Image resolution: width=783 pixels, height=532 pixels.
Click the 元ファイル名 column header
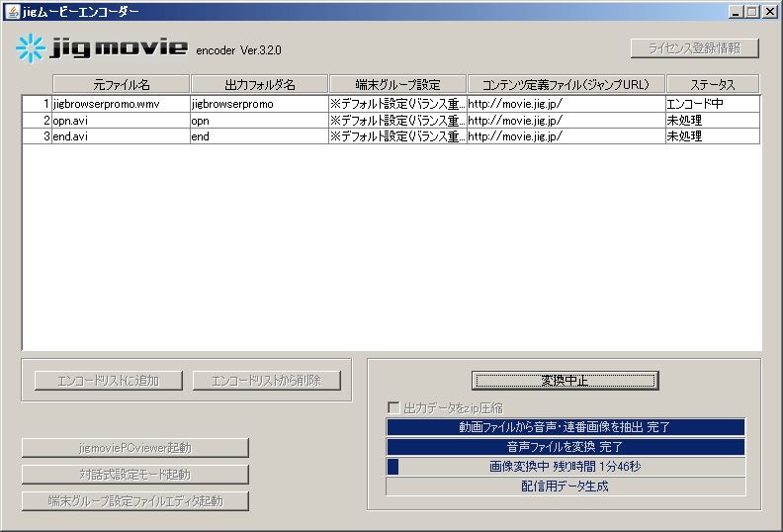click(121, 84)
